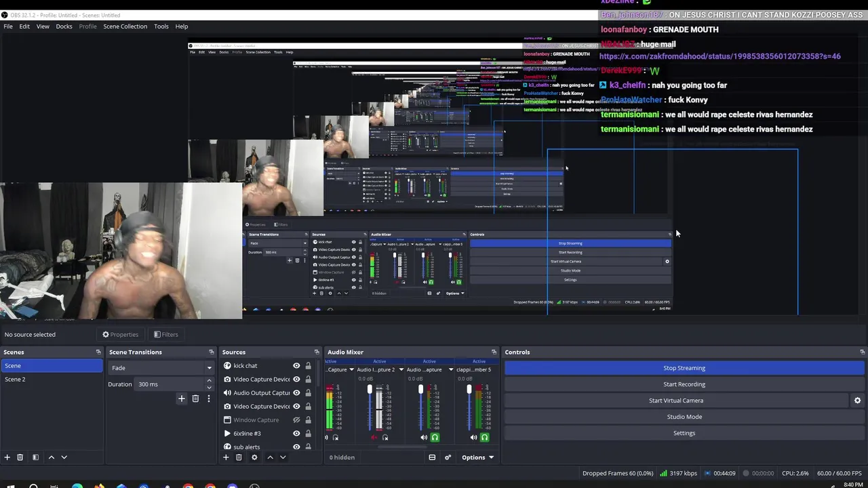The image size is (868, 488).
Task: Move the scene up with the Scenes up arrow
Action: click(51, 457)
